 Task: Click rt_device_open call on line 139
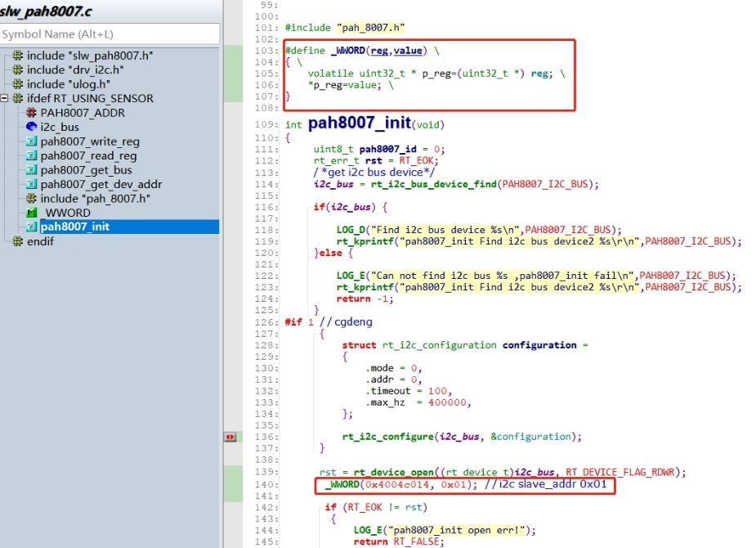click(x=393, y=472)
